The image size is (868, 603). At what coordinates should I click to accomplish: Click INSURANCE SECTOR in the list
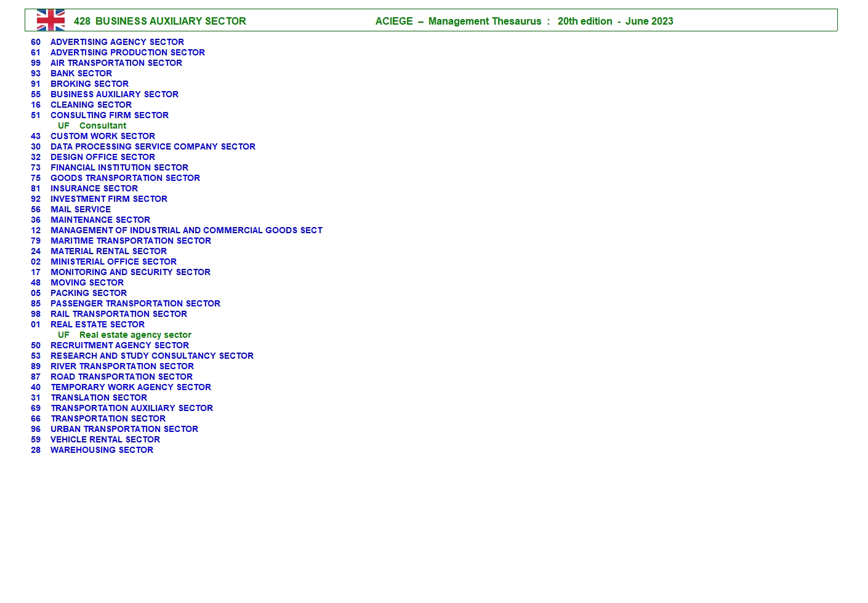coord(94,189)
